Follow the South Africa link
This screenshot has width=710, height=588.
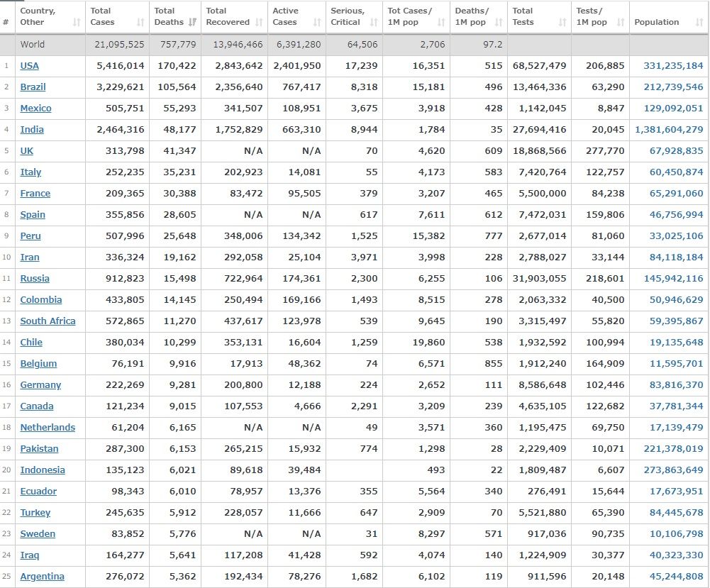(x=48, y=321)
